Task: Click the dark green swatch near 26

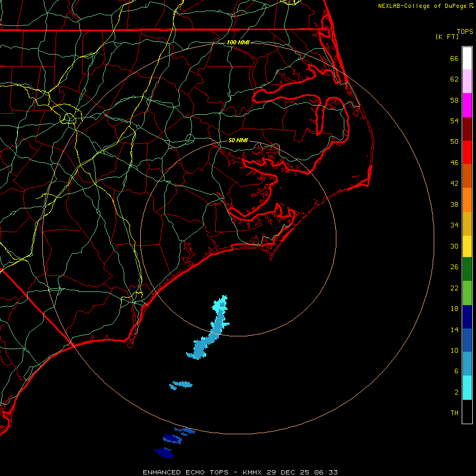Action: click(x=467, y=269)
